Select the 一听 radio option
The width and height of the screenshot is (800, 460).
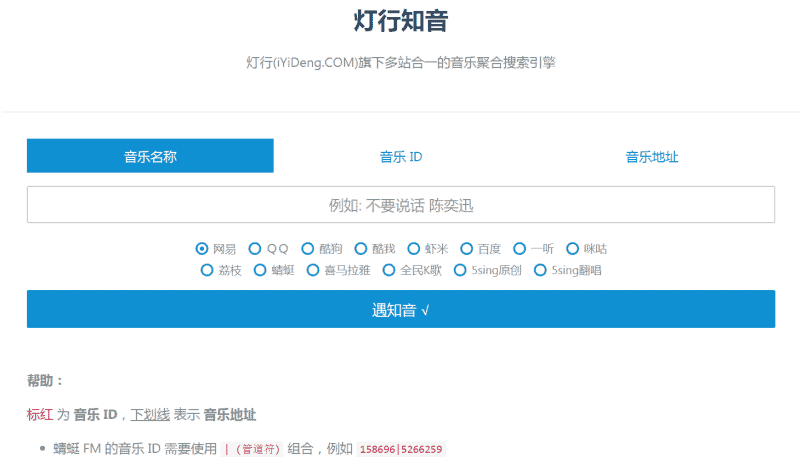pos(520,249)
